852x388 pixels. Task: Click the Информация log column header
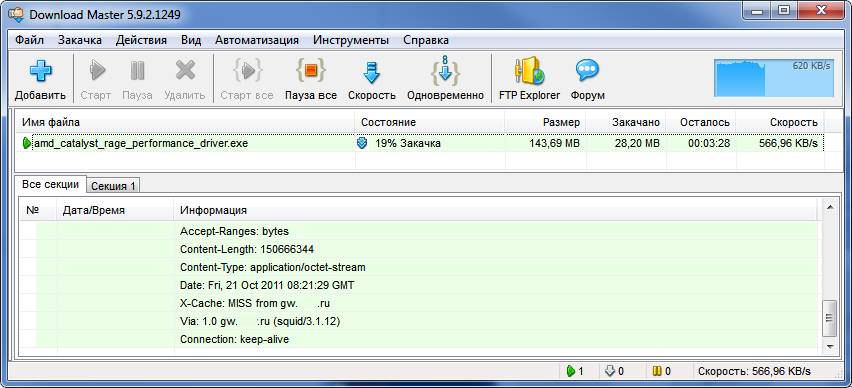[496, 210]
